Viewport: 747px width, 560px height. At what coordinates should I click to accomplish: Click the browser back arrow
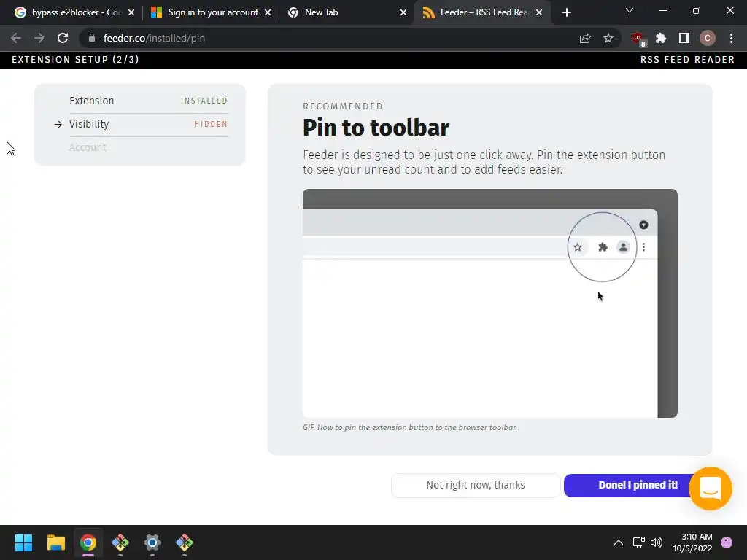pyautogui.click(x=16, y=38)
